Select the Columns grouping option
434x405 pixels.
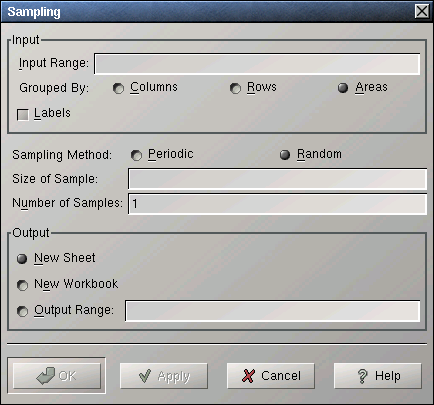point(118,88)
